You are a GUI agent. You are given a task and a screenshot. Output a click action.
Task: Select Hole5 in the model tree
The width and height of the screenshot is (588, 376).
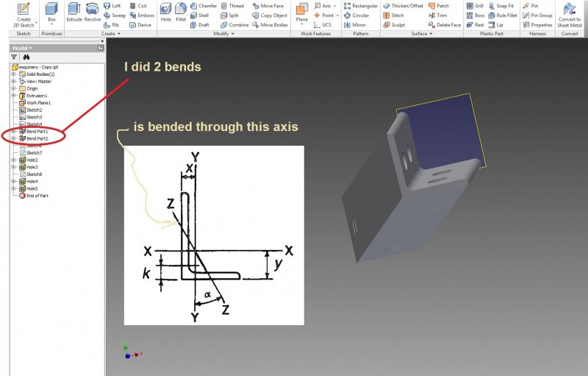coord(29,189)
